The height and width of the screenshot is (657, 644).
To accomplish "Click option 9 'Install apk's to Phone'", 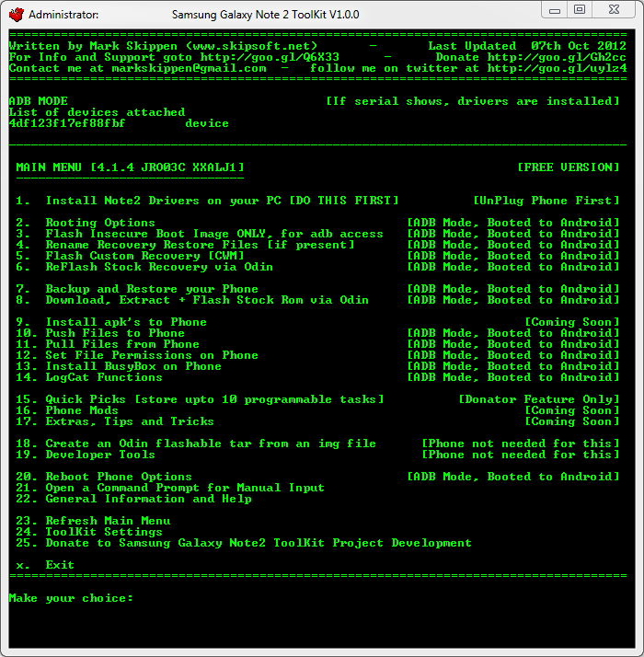I will tap(111, 322).
